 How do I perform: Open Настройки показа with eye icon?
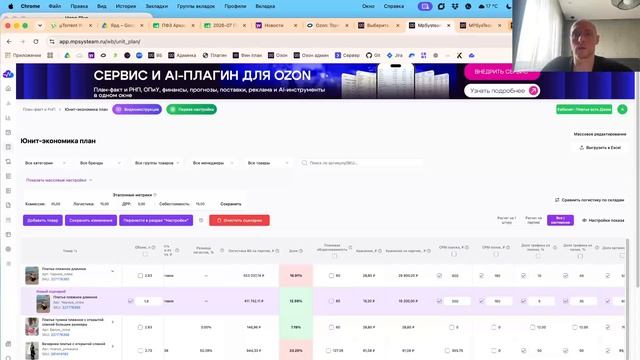603,220
